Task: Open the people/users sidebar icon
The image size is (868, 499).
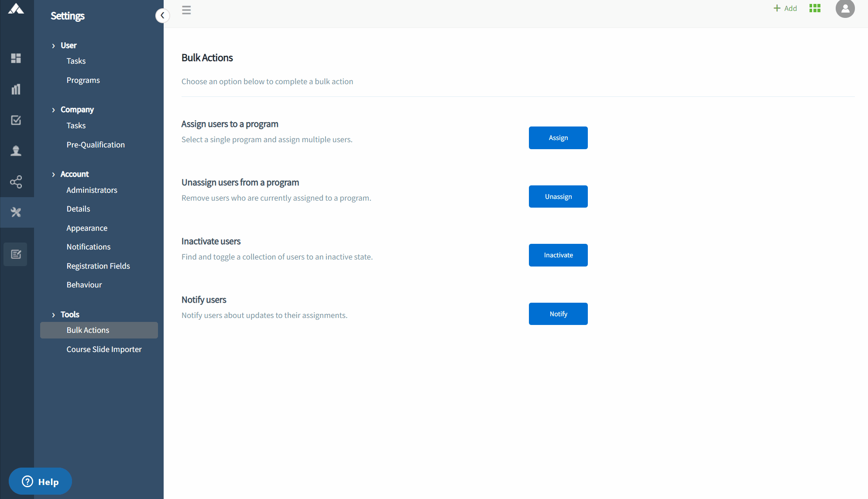Action: (x=16, y=151)
